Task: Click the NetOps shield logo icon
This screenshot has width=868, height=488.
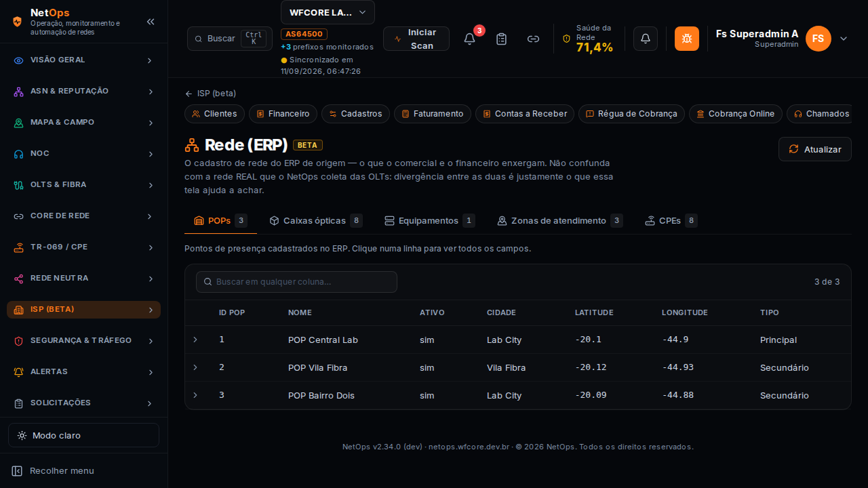Action: coord(18,21)
